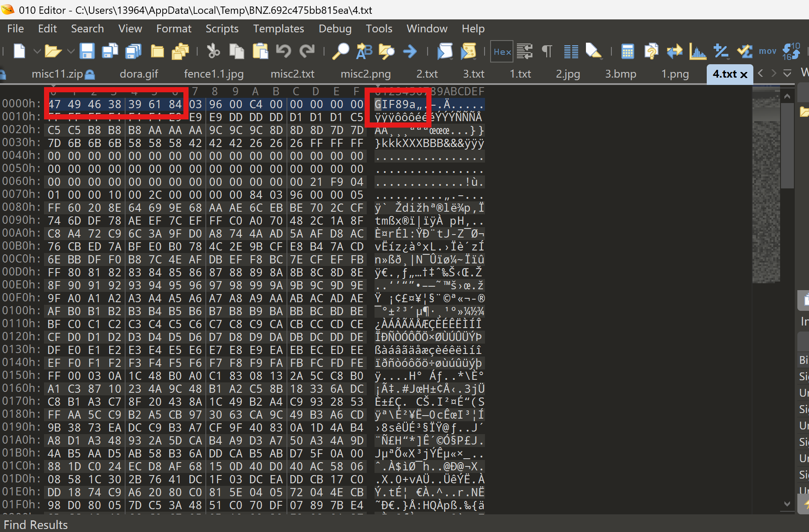This screenshot has width=809, height=532.
Task: Switch to the 2.txt tab
Action: pyautogui.click(x=427, y=74)
